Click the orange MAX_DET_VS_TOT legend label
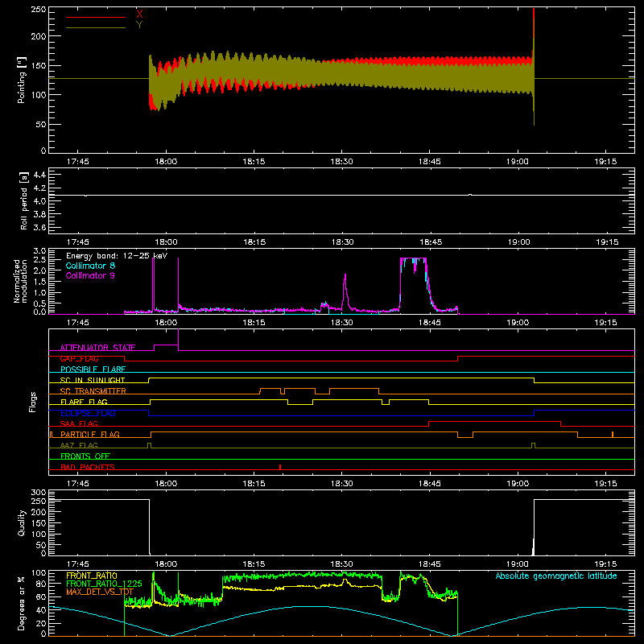 (100, 592)
